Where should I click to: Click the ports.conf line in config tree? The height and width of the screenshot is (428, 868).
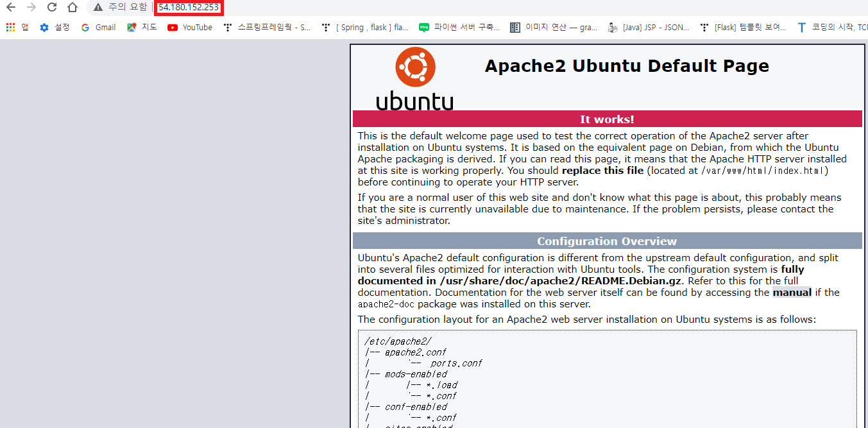click(455, 363)
